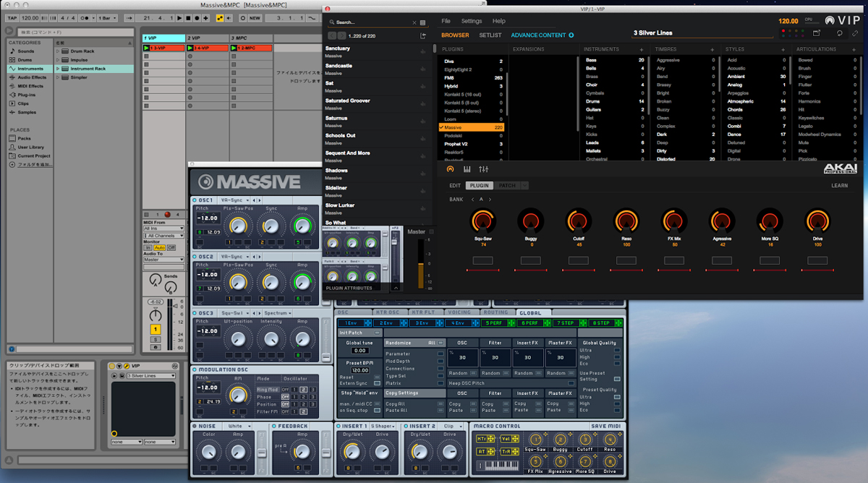Launch the 1 3-VIP clip play triangle
Image resolution: width=868 pixels, height=483 pixels.
pos(147,48)
